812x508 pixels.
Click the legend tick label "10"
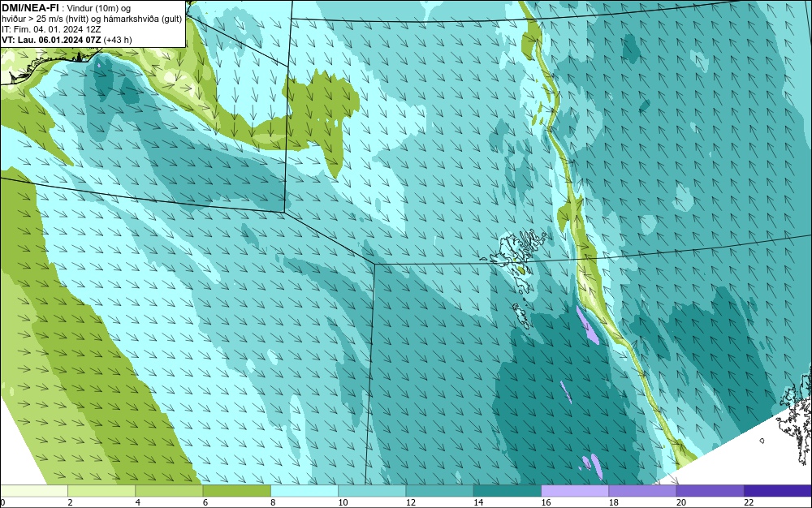343,502
